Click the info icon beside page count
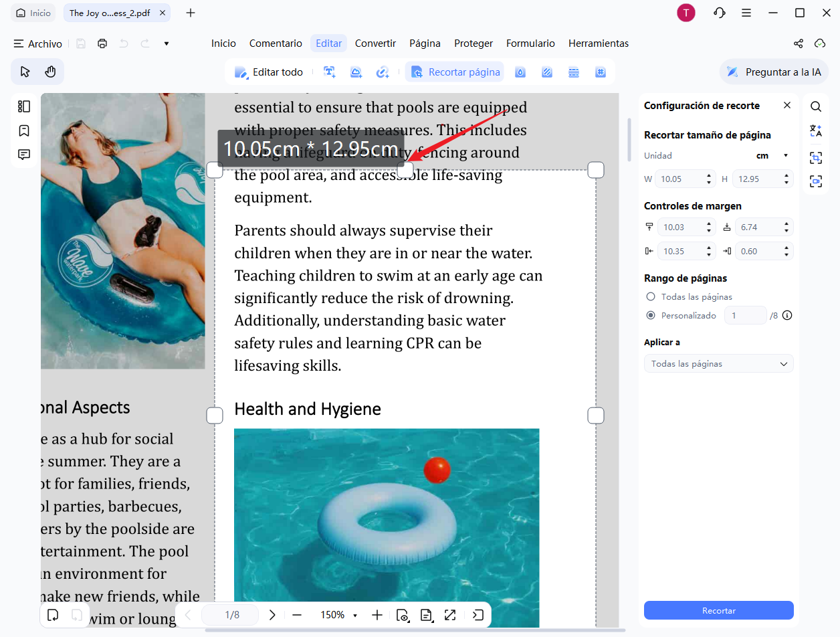Screen dimensions: 840x637 787,315
